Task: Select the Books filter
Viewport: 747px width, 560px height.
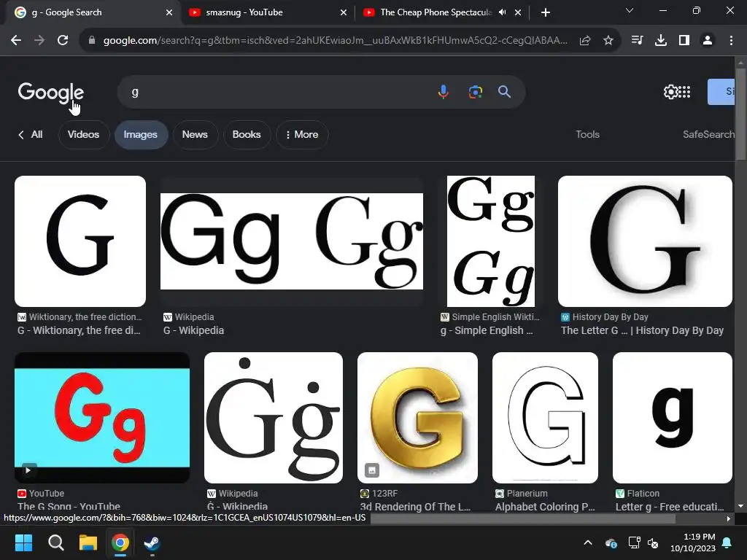Action: 247,135
